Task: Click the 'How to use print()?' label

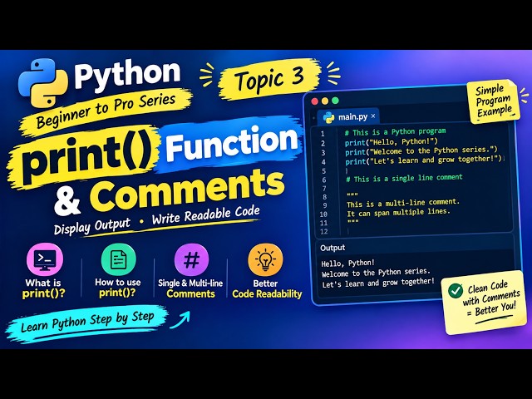Action: coord(118,288)
